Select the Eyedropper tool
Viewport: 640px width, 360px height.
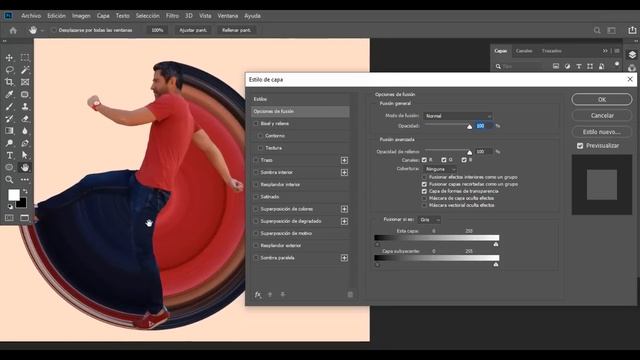pos(9,94)
